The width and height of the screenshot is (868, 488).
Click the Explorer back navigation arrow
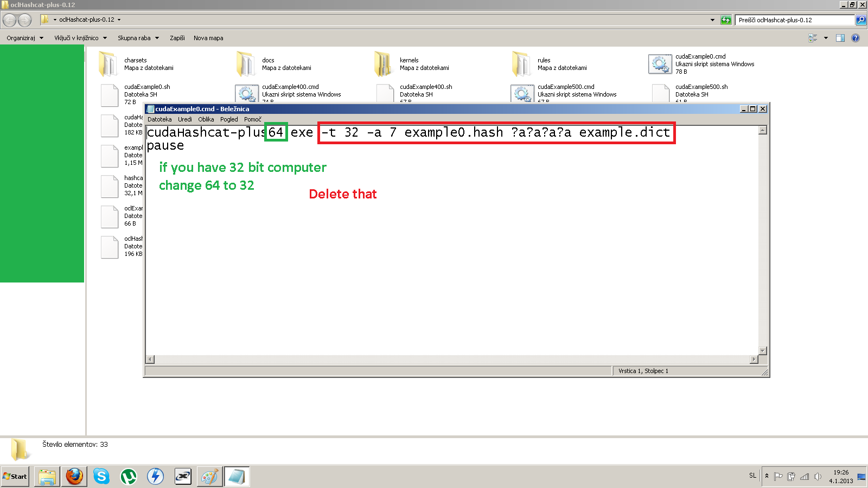coord(10,20)
